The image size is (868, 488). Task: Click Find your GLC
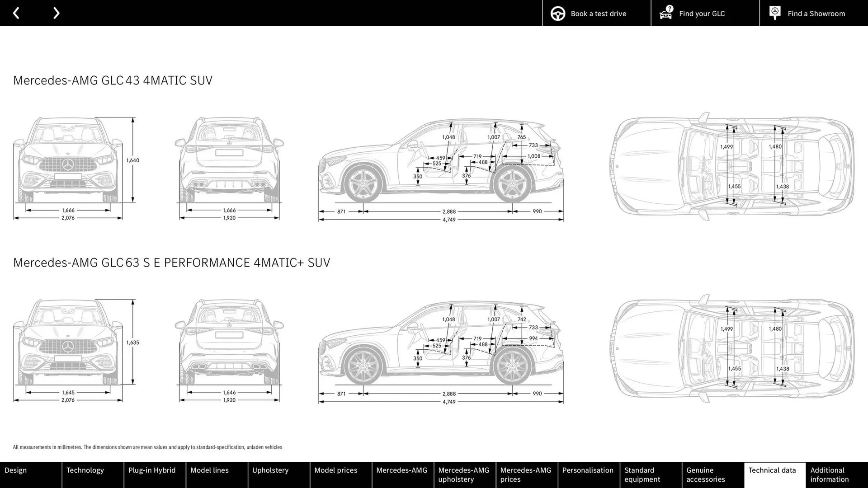[701, 13]
